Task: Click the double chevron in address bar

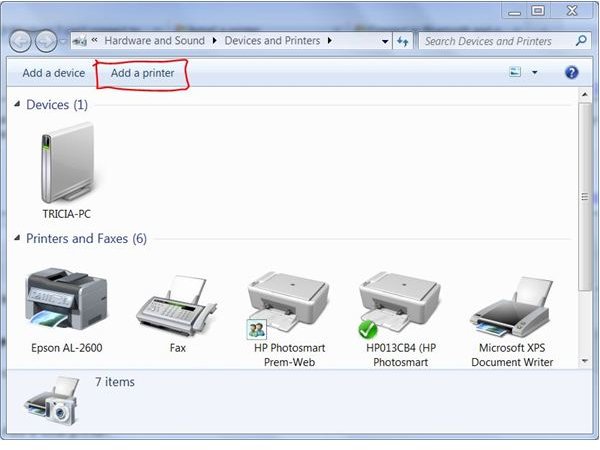Action: (x=95, y=40)
